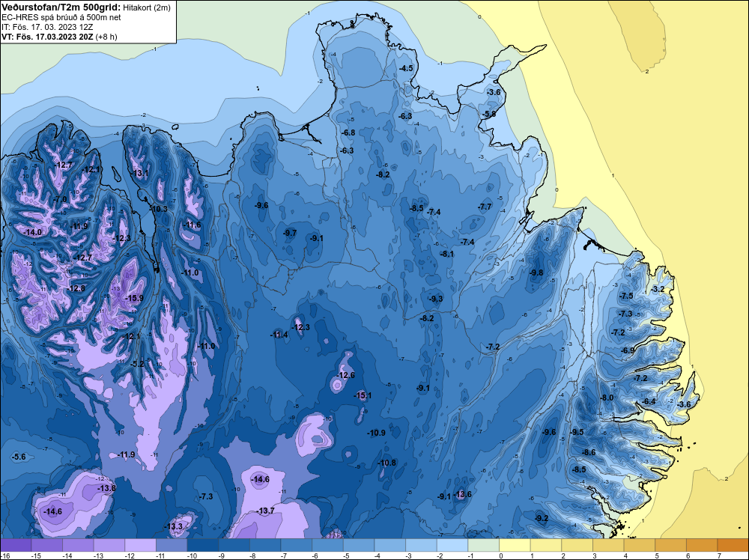
Task: Click the -9.2 temperature value
Action: point(541,519)
